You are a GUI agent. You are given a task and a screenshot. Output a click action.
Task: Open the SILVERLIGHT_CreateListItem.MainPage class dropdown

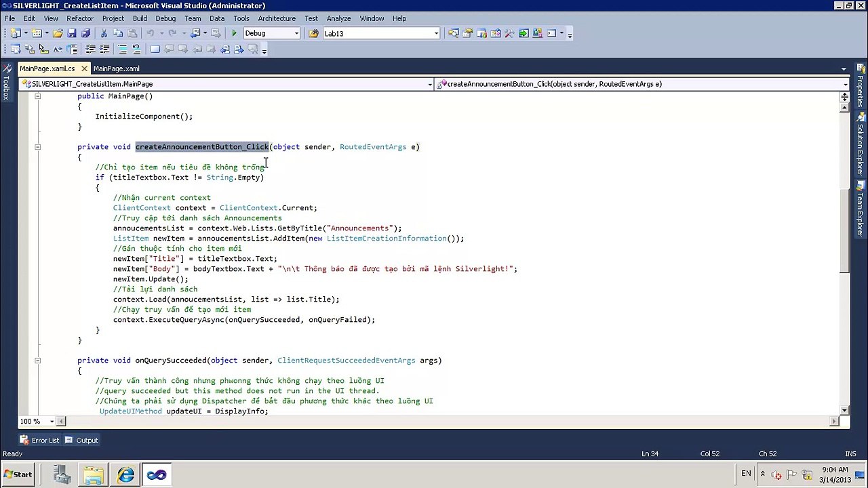point(430,84)
